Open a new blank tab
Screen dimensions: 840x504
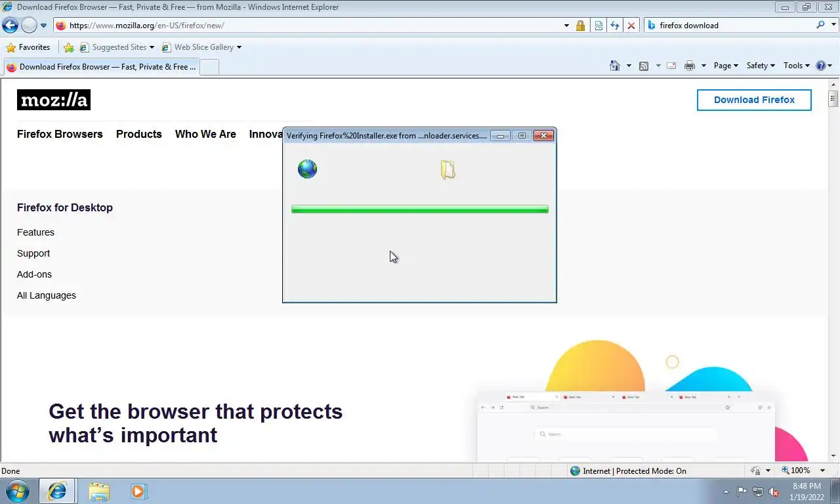pyautogui.click(x=209, y=67)
